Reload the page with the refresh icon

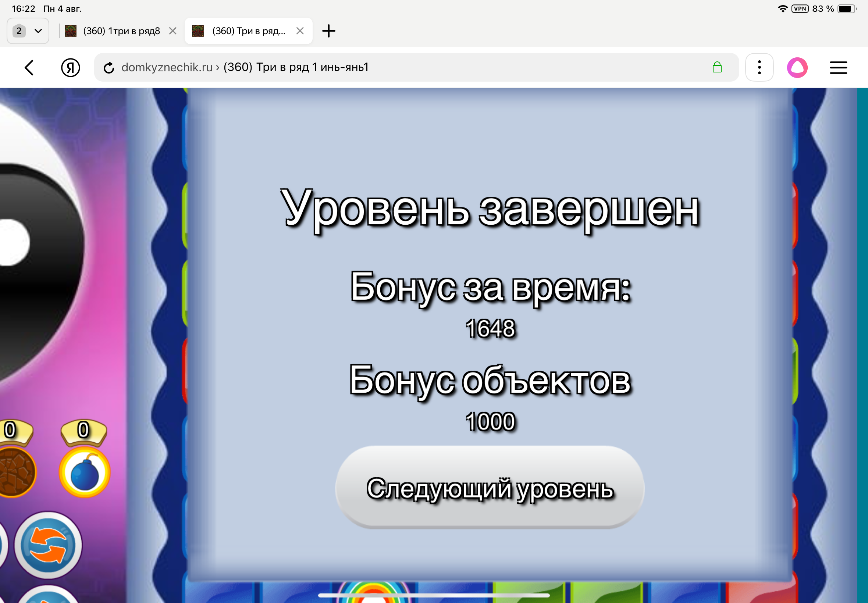pyautogui.click(x=109, y=68)
